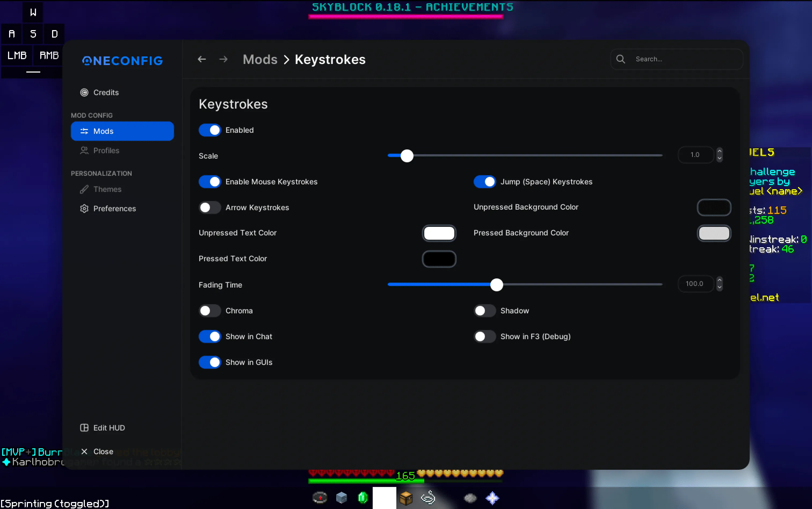Click the forward arrow navigation icon

pyautogui.click(x=223, y=59)
